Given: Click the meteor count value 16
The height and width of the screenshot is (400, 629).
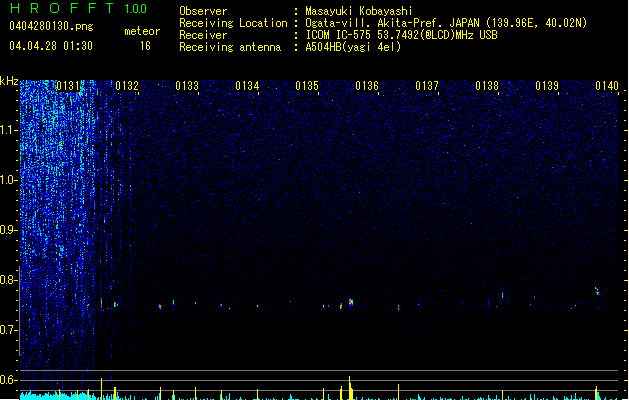Looking at the screenshot, I should [x=145, y=46].
